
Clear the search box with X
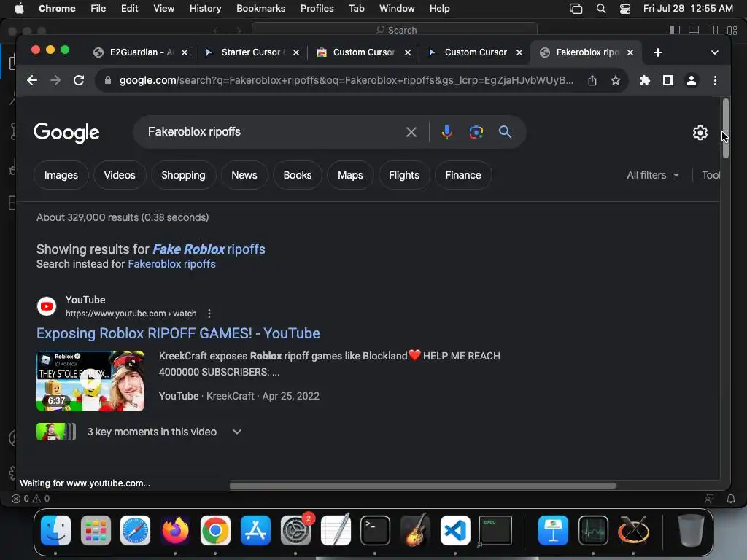pyautogui.click(x=411, y=132)
